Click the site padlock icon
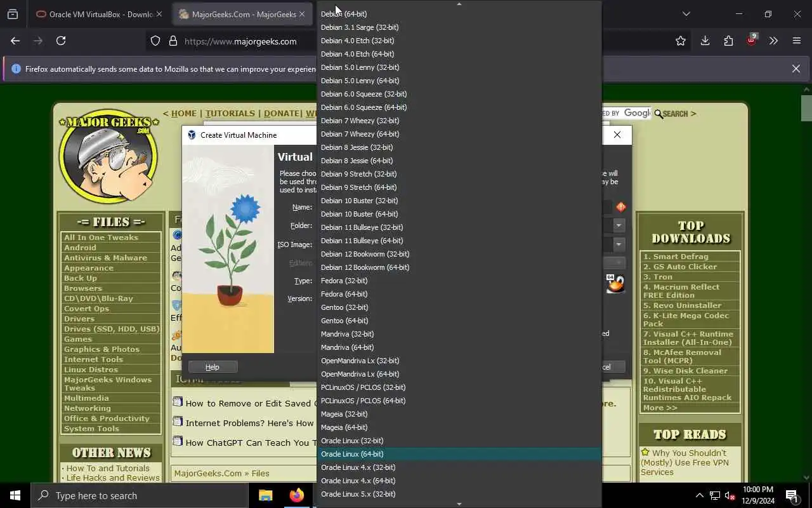 [x=173, y=41]
